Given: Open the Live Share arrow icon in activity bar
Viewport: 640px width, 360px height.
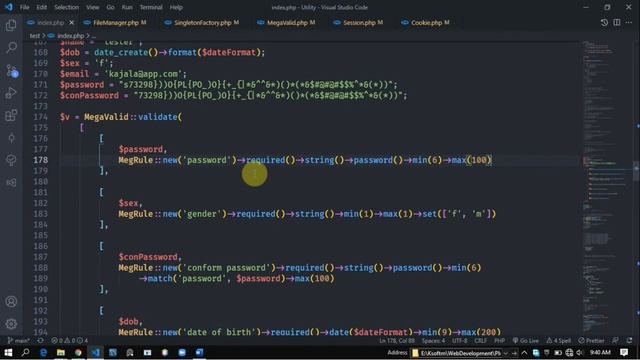Looking at the screenshot, I should pos(11,182).
